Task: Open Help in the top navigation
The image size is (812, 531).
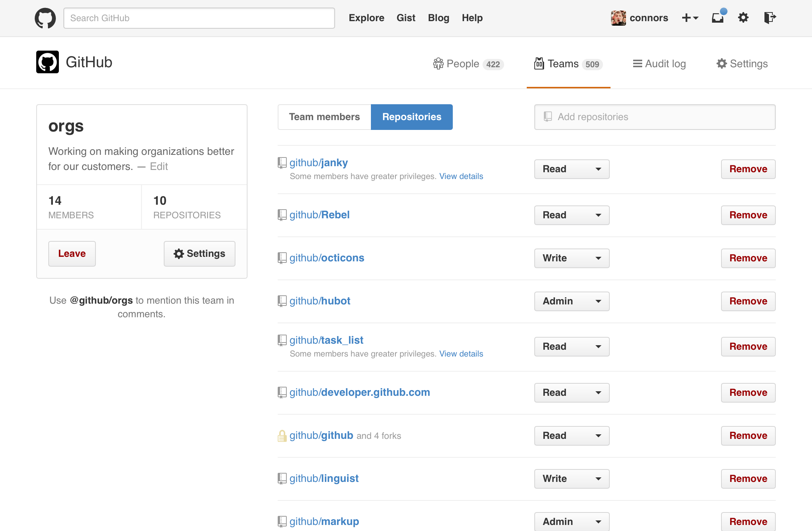Action: (x=472, y=18)
